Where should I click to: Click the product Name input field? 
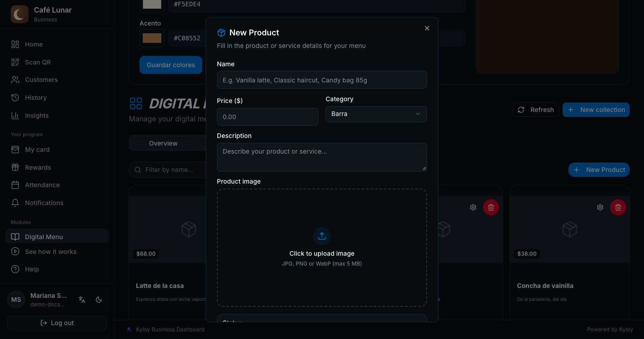(322, 80)
